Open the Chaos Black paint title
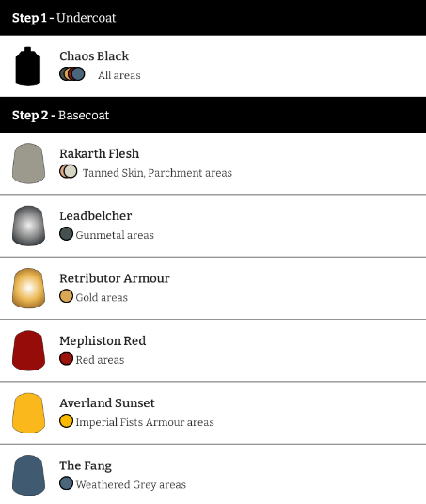This screenshot has height=504, width=426. pyautogui.click(x=94, y=55)
